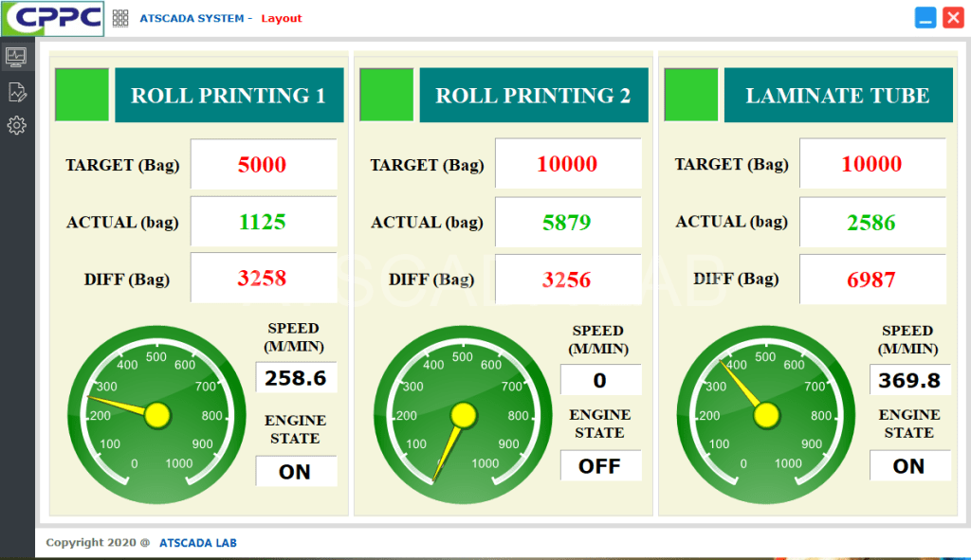The image size is (971, 560).
Task: Open the report editor icon in the sidebar
Action: pos(16,91)
